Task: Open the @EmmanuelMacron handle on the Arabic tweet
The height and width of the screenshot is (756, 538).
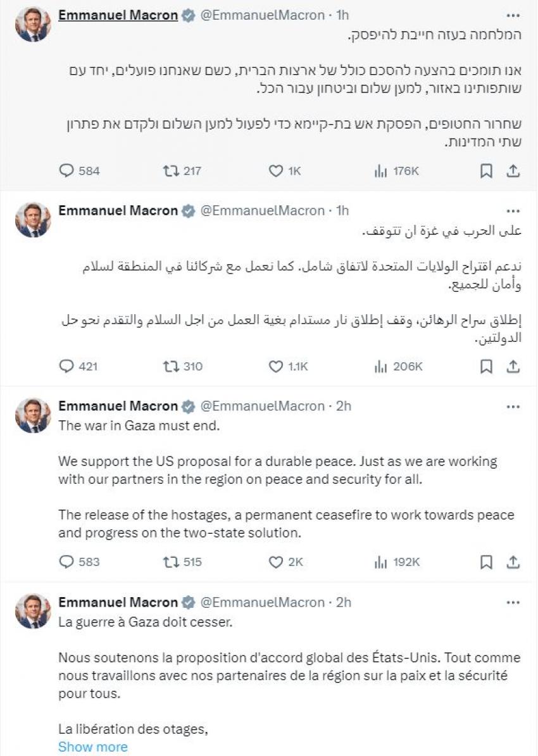Action: [x=262, y=211]
